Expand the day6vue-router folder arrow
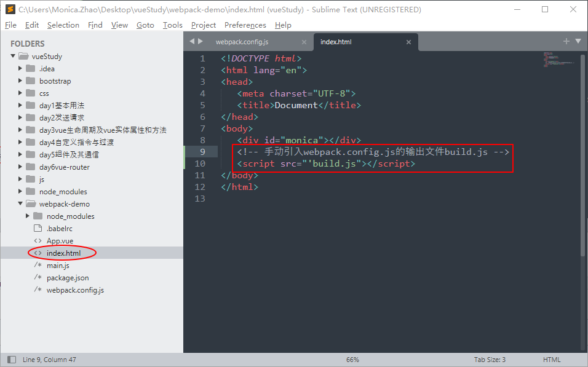The width and height of the screenshot is (588, 367). [x=20, y=167]
